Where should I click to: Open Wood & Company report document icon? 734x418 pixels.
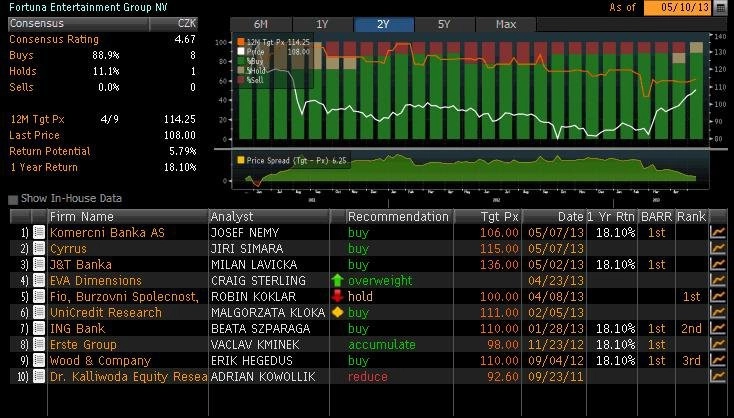tap(39, 360)
